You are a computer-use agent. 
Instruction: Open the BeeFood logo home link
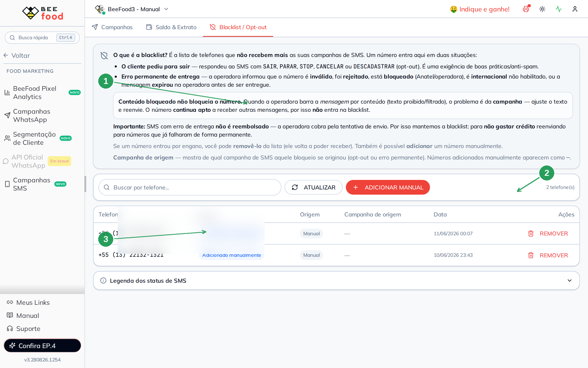tap(42, 13)
